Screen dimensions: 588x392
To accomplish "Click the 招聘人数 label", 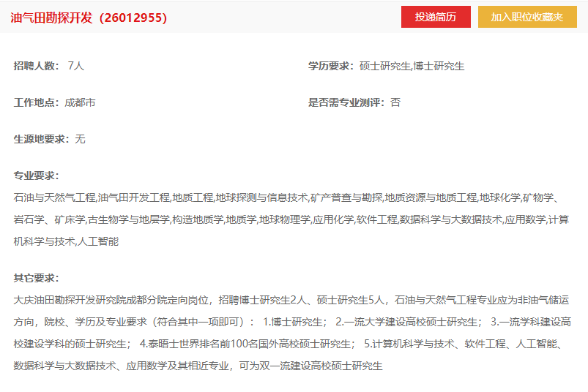I will pyautogui.click(x=36, y=66).
